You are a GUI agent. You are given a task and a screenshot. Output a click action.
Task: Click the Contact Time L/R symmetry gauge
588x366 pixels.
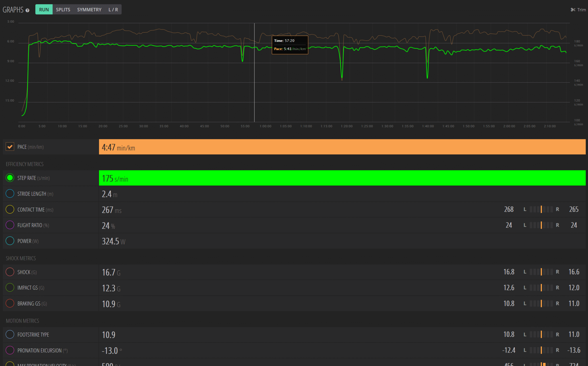(541, 209)
